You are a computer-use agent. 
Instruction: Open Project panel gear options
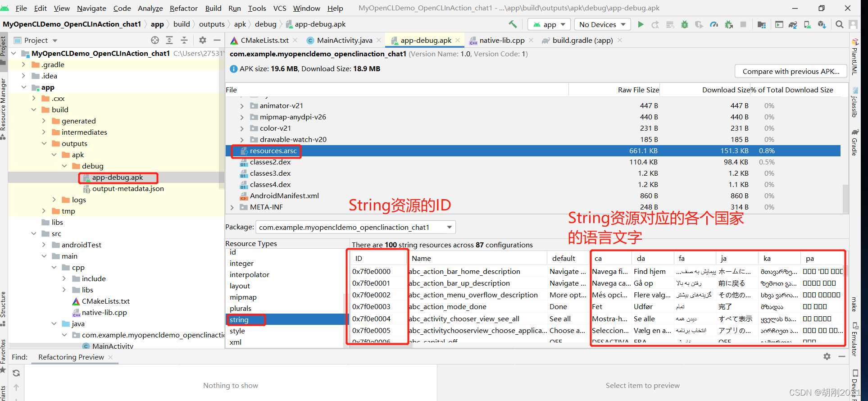click(203, 40)
